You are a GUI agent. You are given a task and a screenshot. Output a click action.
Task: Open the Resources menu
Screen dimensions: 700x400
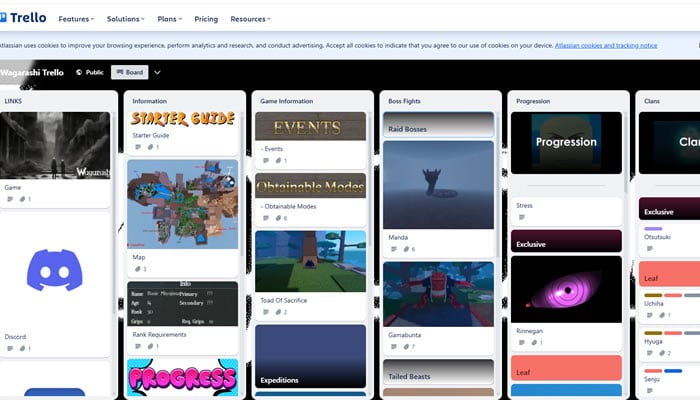pyautogui.click(x=250, y=19)
